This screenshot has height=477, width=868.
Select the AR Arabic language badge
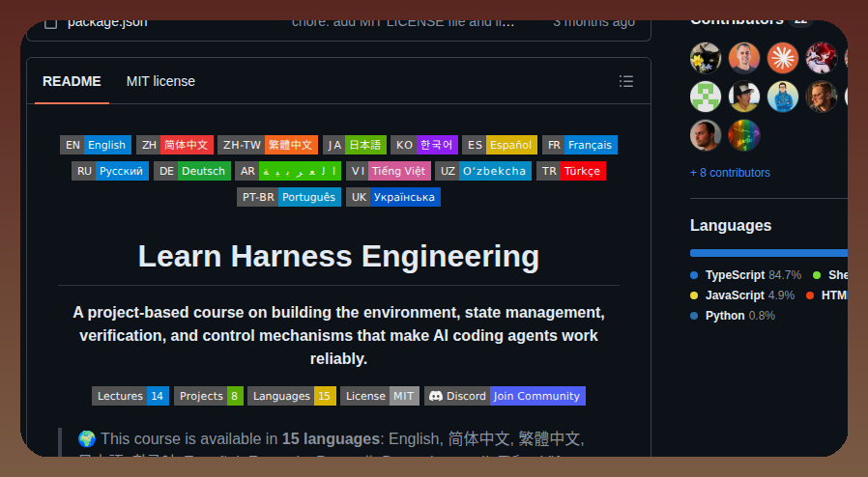tap(288, 171)
